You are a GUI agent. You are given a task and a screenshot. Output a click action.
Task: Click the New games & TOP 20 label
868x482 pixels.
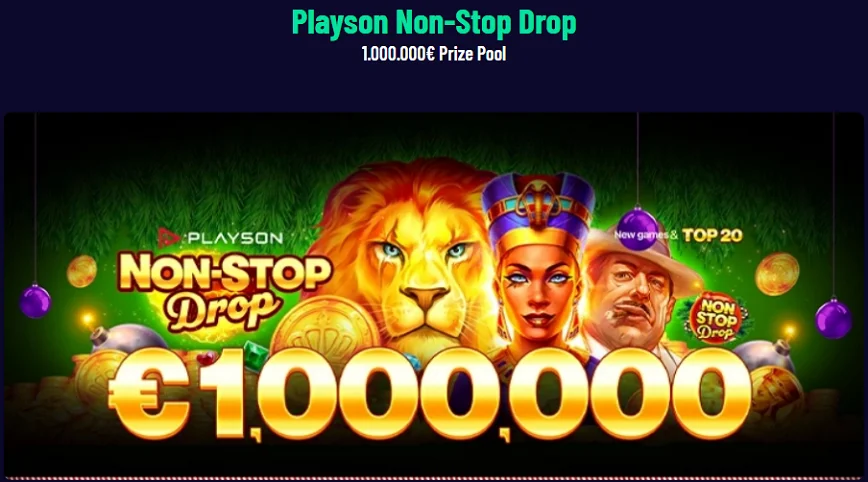point(678,235)
